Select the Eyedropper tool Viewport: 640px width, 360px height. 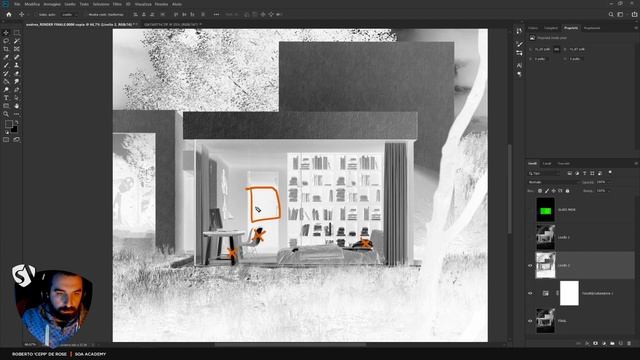pos(6,57)
